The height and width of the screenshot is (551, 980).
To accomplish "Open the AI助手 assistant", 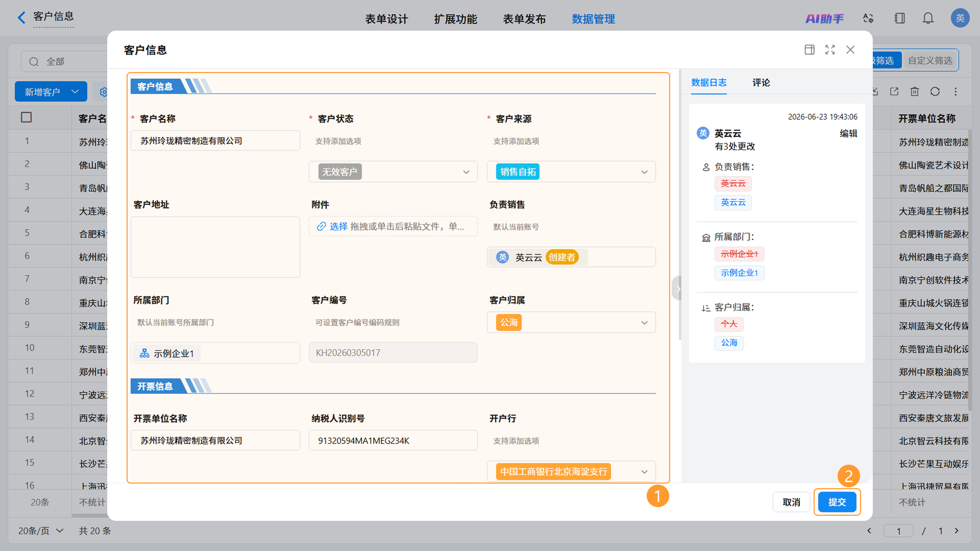I will (824, 18).
